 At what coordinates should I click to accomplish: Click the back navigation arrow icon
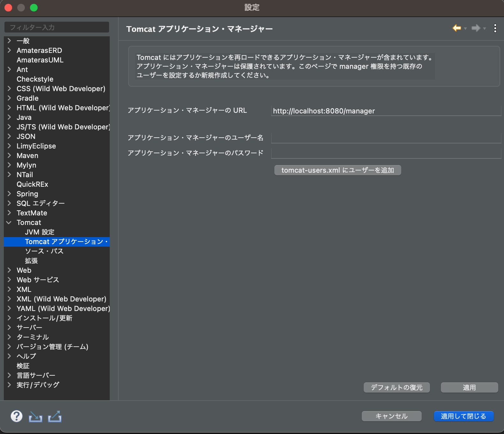point(457,28)
